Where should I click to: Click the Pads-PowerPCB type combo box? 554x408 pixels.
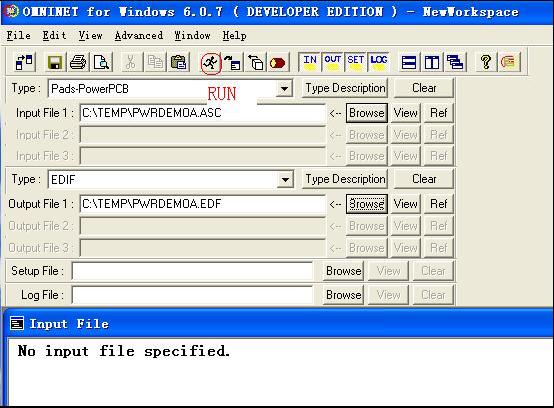pos(170,89)
